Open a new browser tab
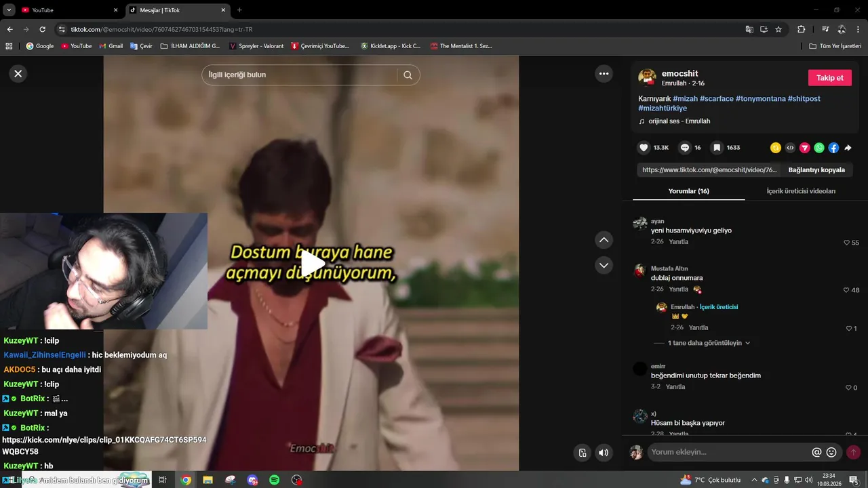 [239, 10]
